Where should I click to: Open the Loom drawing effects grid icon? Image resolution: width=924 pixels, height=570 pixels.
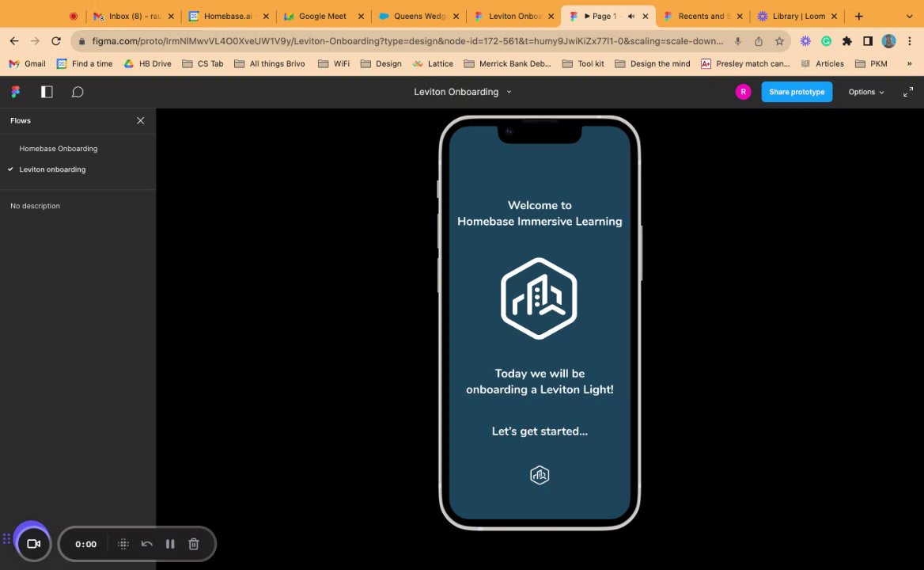tap(123, 544)
